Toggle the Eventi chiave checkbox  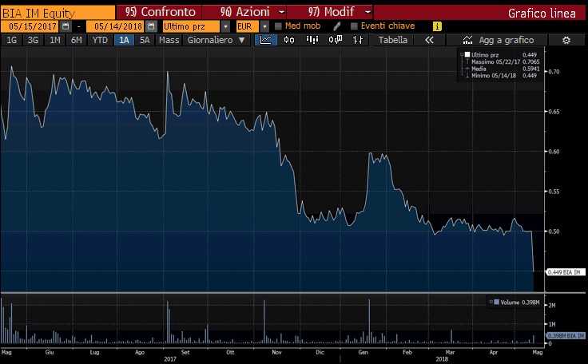coord(354,26)
